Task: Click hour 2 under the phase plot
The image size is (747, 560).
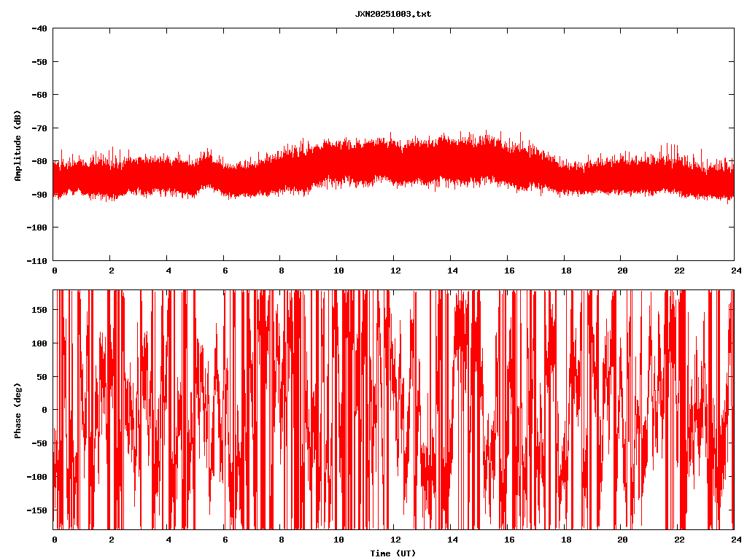Action: click(111, 540)
